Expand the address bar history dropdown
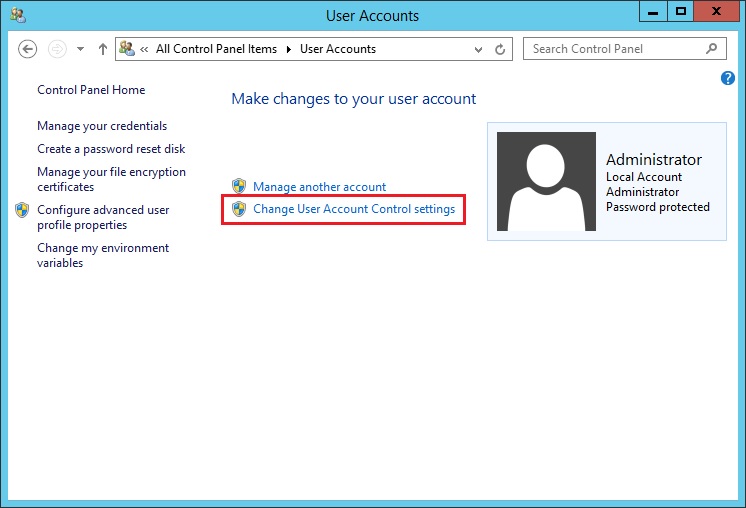The width and height of the screenshot is (746, 508). point(476,49)
